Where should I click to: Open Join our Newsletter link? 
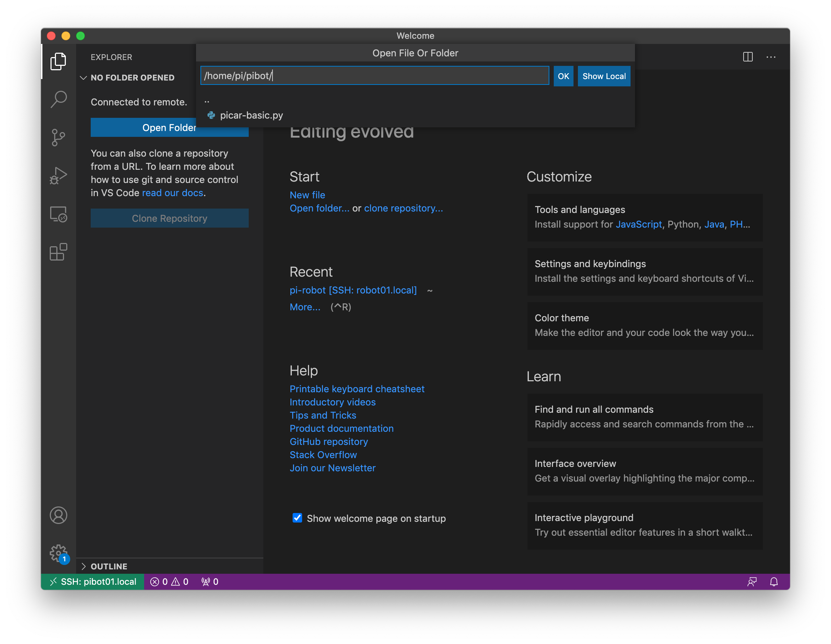click(x=332, y=468)
